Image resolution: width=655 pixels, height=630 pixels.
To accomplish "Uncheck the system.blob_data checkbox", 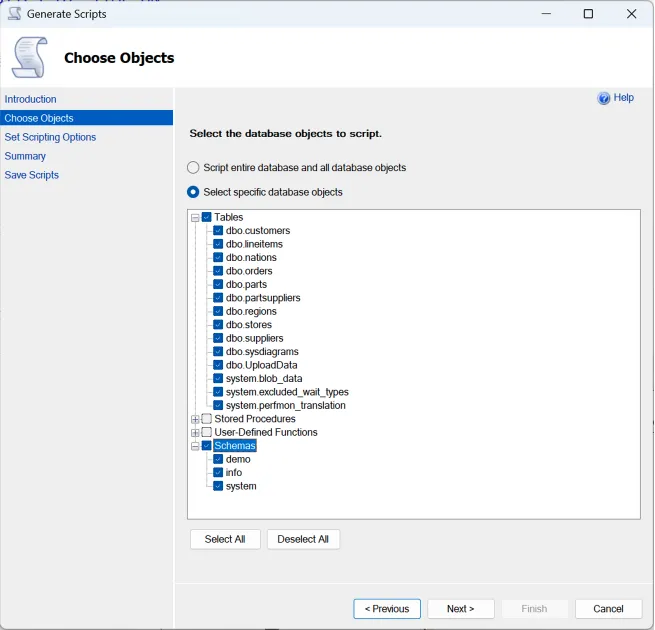I will click(x=218, y=379).
